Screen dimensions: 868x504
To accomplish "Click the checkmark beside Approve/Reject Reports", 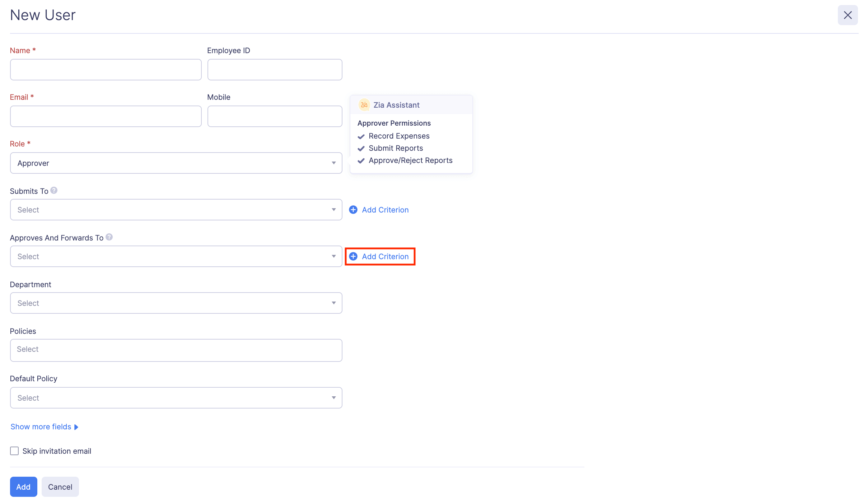I will (x=361, y=161).
